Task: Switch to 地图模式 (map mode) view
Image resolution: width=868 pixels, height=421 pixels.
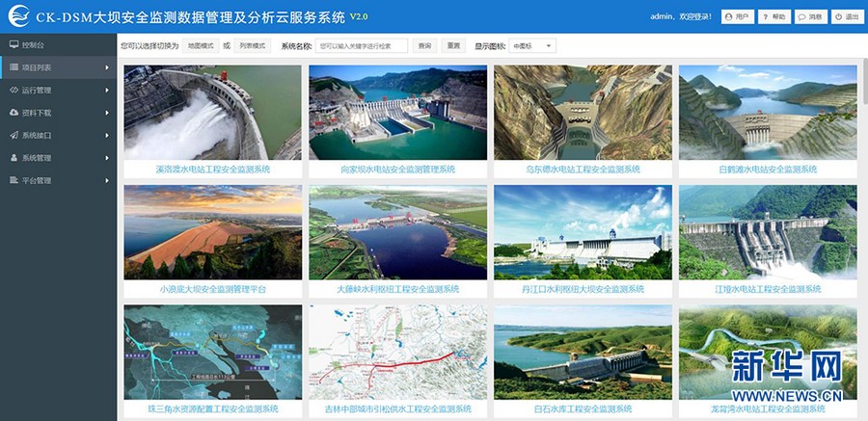Action: (x=201, y=45)
